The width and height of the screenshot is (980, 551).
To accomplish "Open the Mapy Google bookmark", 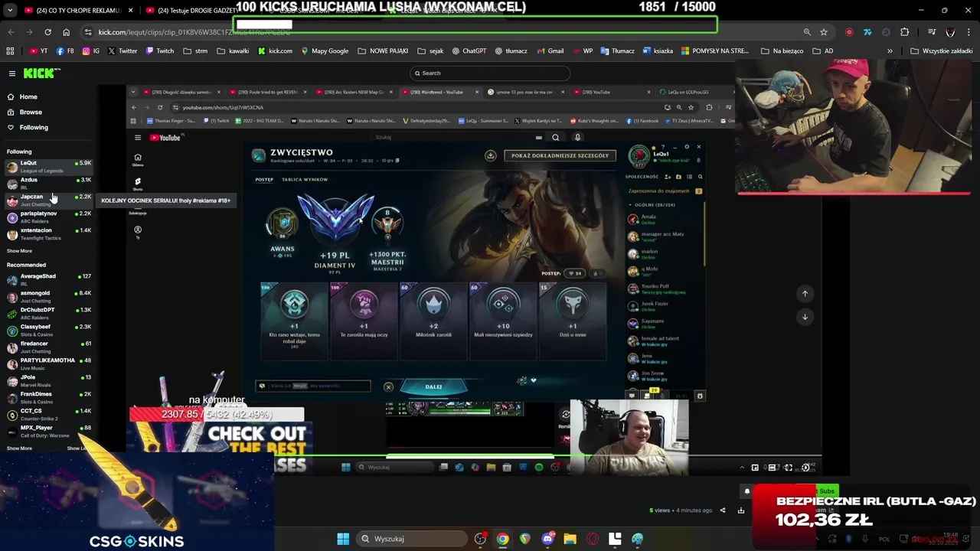I will [x=325, y=51].
